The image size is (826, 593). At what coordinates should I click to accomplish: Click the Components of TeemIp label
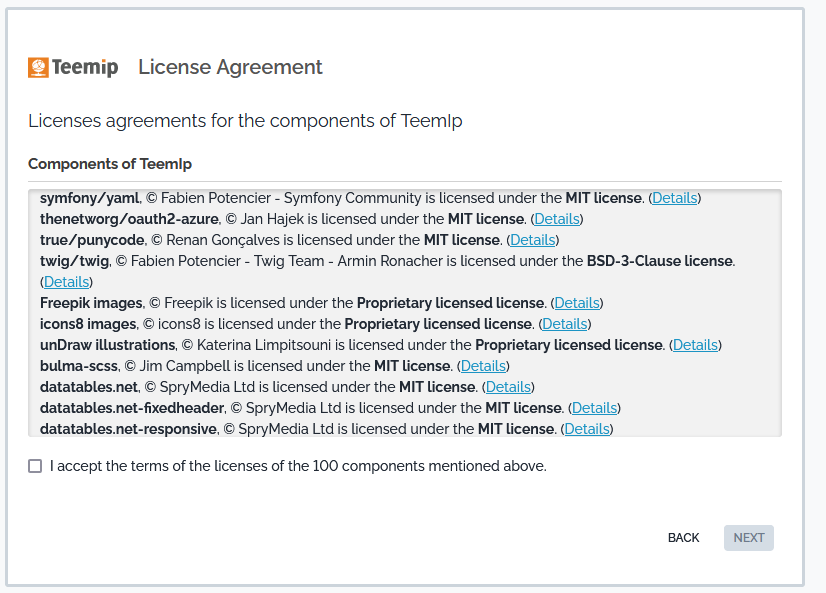110,164
